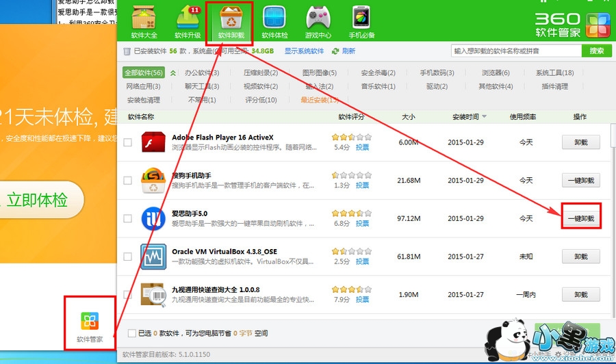Select 办公软件(3) category
Image resolution: width=616 pixels, height=364 pixels.
pyautogui.click(x=202, y=73)
